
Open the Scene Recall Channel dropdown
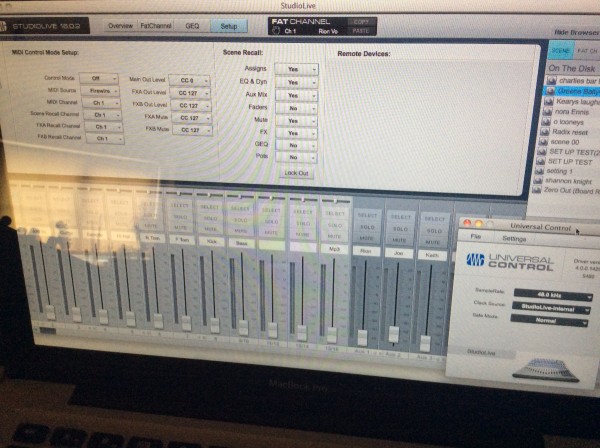coord(103,115)
